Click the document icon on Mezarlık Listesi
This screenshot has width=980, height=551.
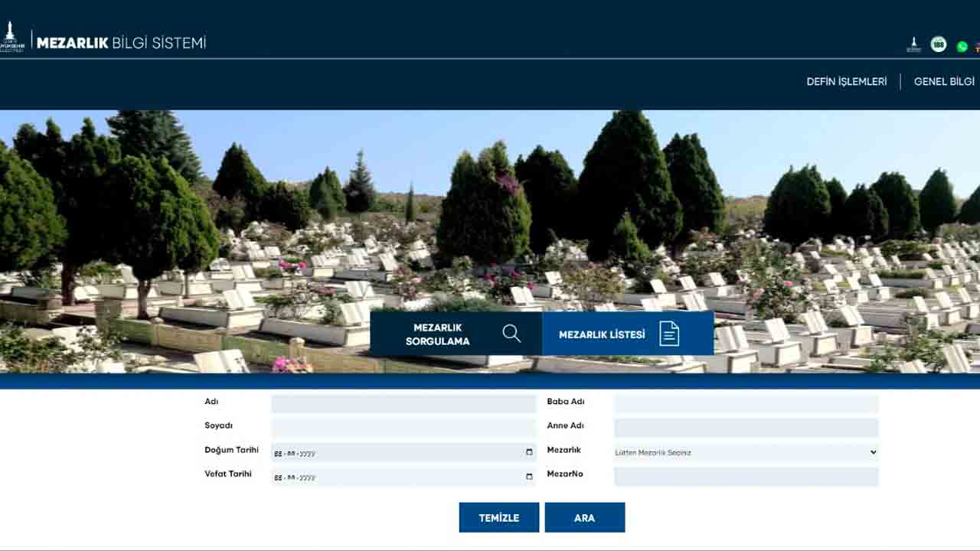pyautogui.click(x=669, y=334)
